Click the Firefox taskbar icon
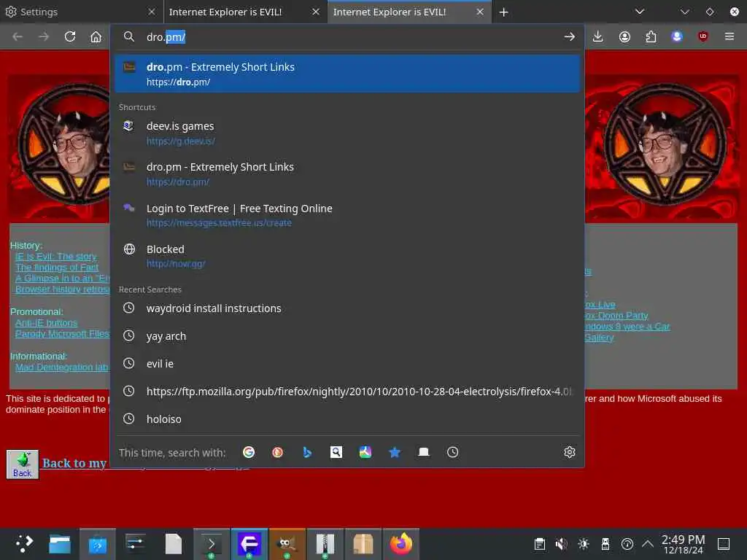The image size is (747, 560). (401, 544)
